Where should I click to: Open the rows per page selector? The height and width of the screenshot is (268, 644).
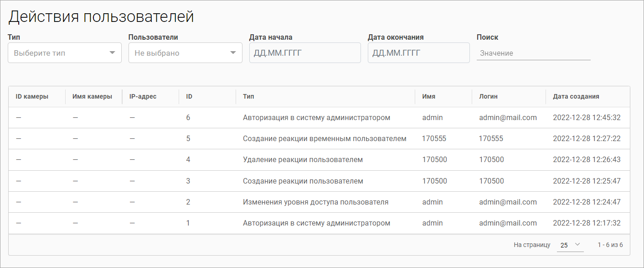click(x=570, y=245)
